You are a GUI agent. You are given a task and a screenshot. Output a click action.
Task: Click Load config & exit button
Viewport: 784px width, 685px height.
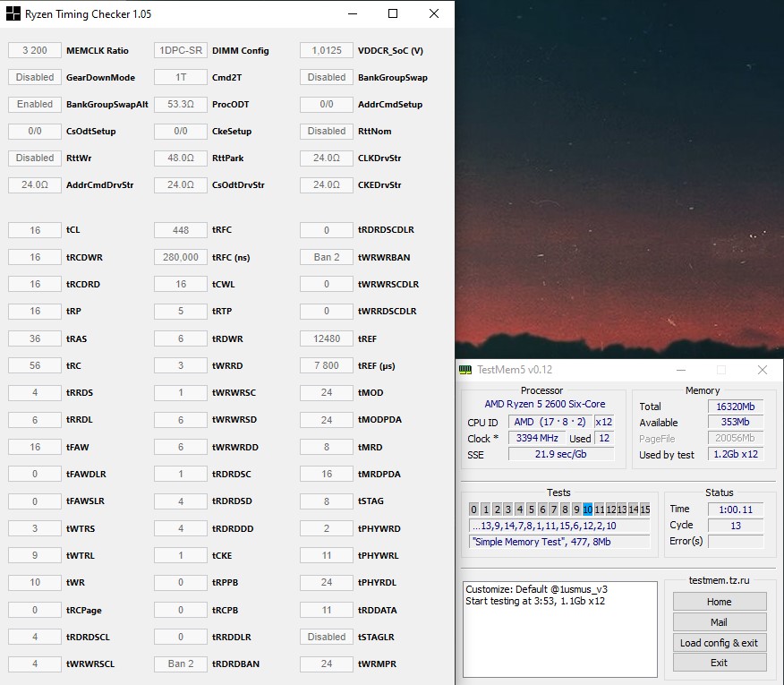720,643
